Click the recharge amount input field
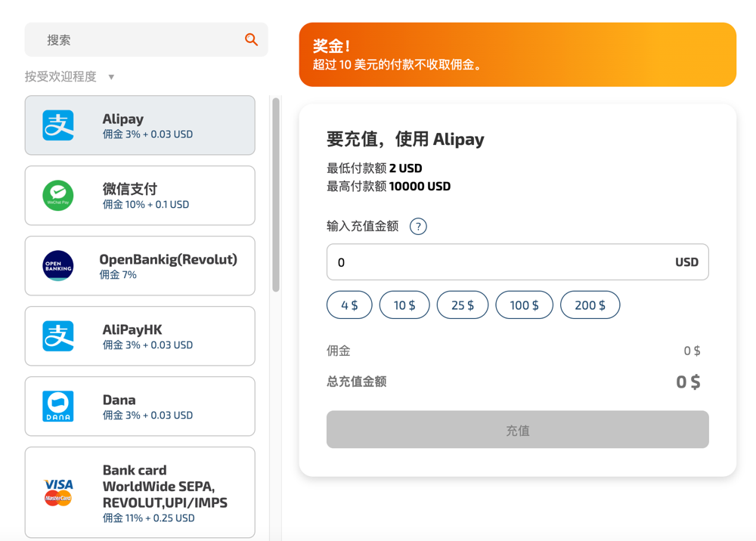 pyautogui.click(x=517, y=262)
